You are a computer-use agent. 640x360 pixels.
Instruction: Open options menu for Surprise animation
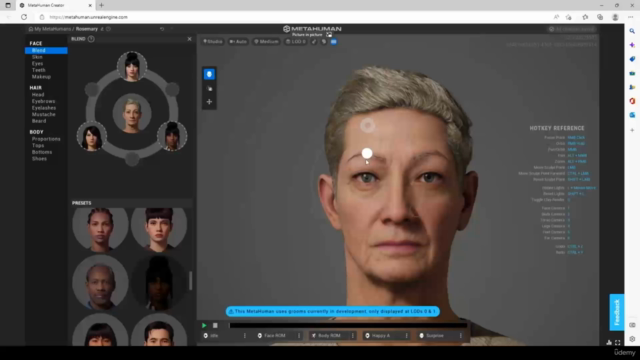461,336
